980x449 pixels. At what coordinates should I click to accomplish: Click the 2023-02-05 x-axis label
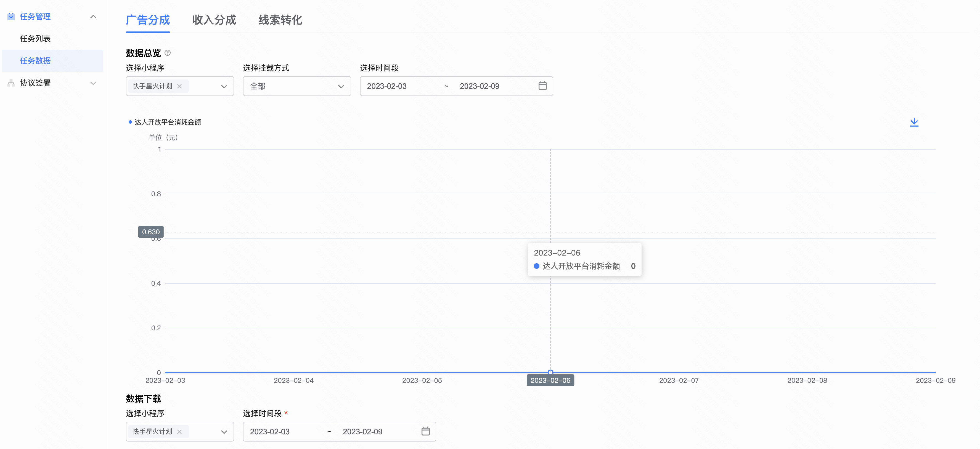pyautogui.click(x=422, y=380)
